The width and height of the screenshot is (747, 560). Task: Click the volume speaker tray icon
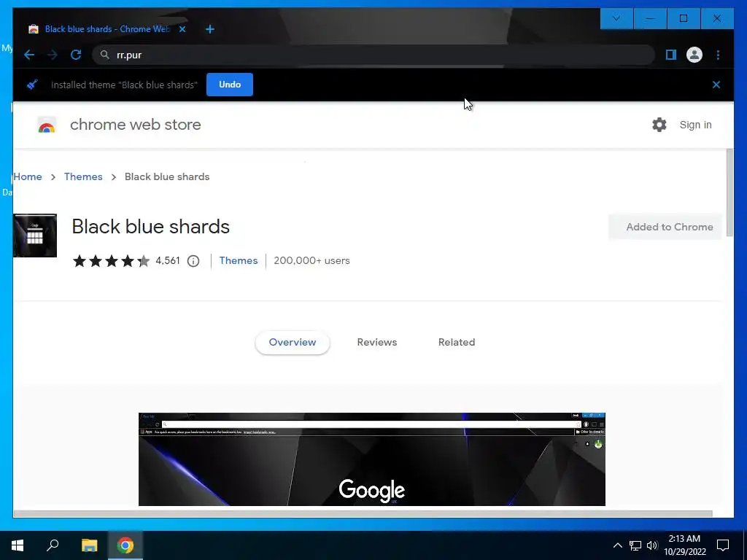tap(652, 545)
